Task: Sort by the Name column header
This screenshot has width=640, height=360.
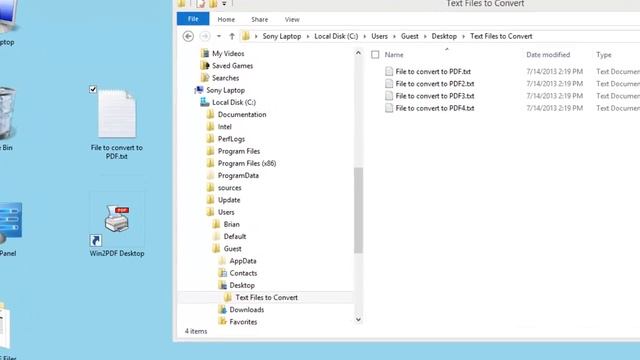Action: (394, 55)
